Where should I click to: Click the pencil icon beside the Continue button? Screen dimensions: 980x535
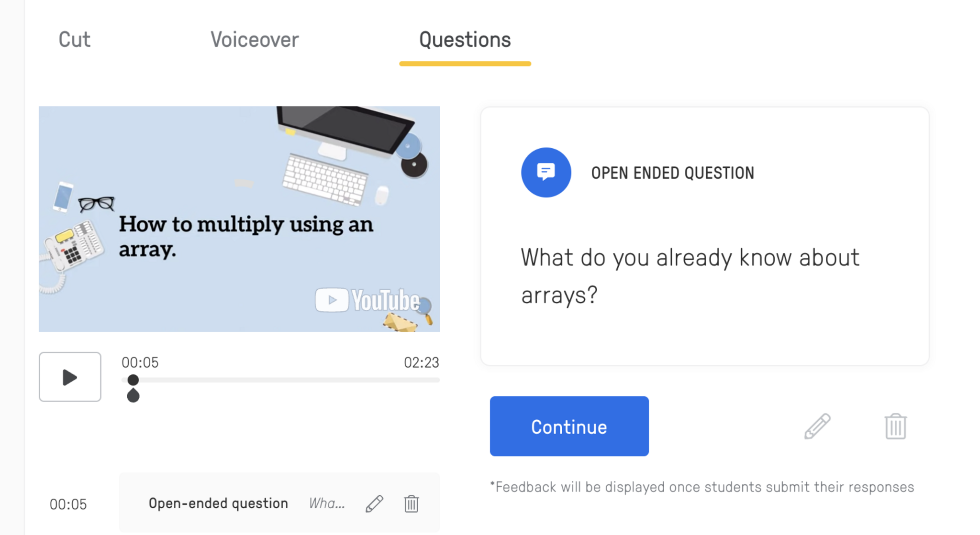[817, 426]
